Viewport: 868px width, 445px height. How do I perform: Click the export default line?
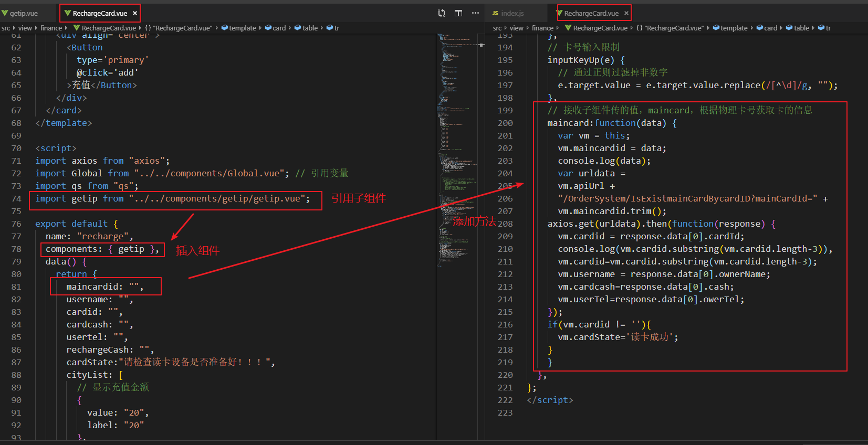click(77, 224)
